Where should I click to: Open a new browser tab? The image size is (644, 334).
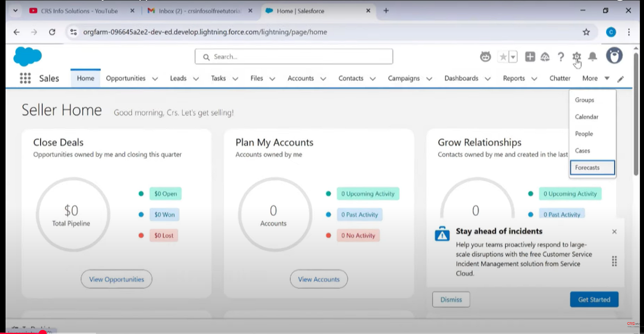[x=386, y=11]
